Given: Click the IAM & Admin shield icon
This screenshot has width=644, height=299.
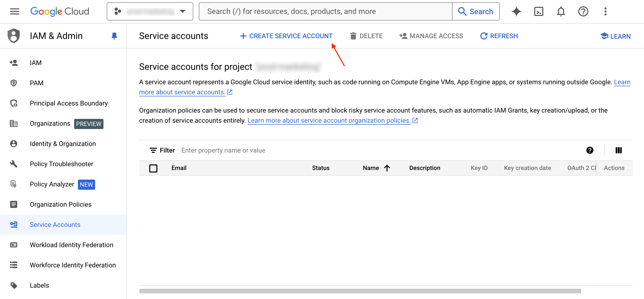Looking at the screenshot, I should (x=13, y=36).
